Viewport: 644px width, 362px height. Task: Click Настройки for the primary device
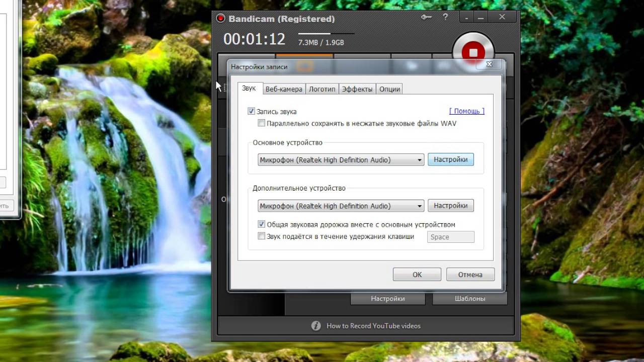pyautogui.click(x=451, y=159)
